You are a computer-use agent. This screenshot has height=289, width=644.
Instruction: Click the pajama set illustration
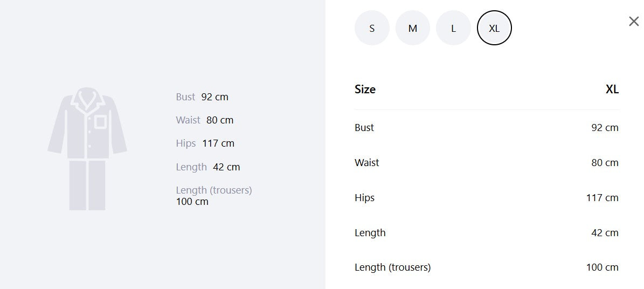87,148
